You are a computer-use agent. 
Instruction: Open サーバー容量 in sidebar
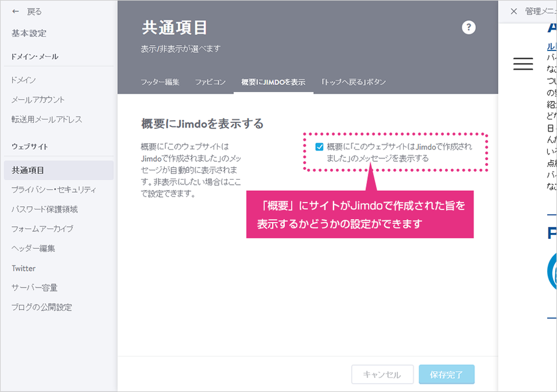34,288
